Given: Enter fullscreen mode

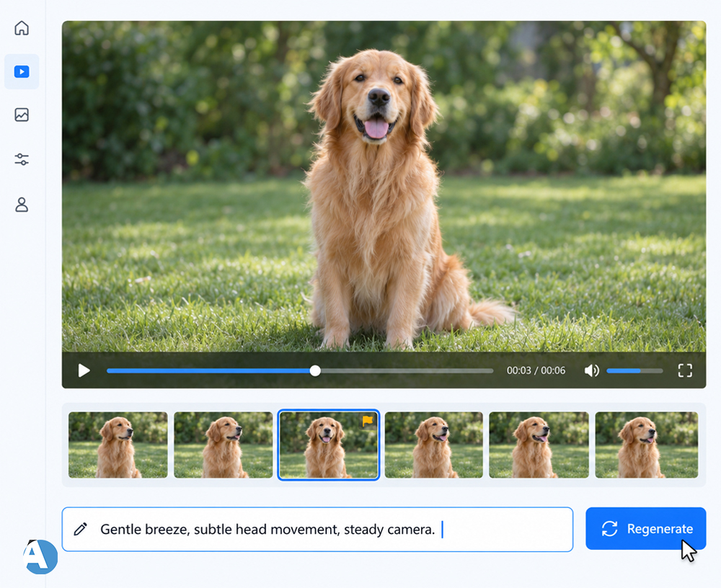Looking at the screenshot, I should pyautogui.click(x=685, y=370).
